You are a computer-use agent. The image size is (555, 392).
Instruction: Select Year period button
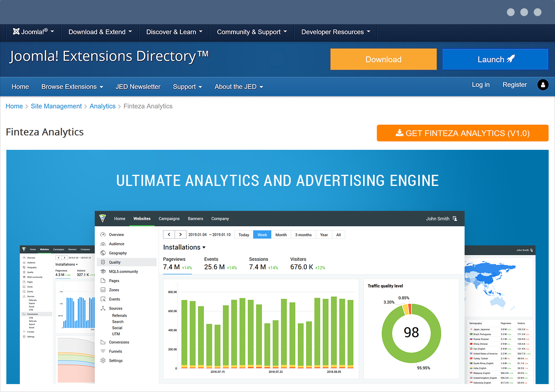(324, 235)
